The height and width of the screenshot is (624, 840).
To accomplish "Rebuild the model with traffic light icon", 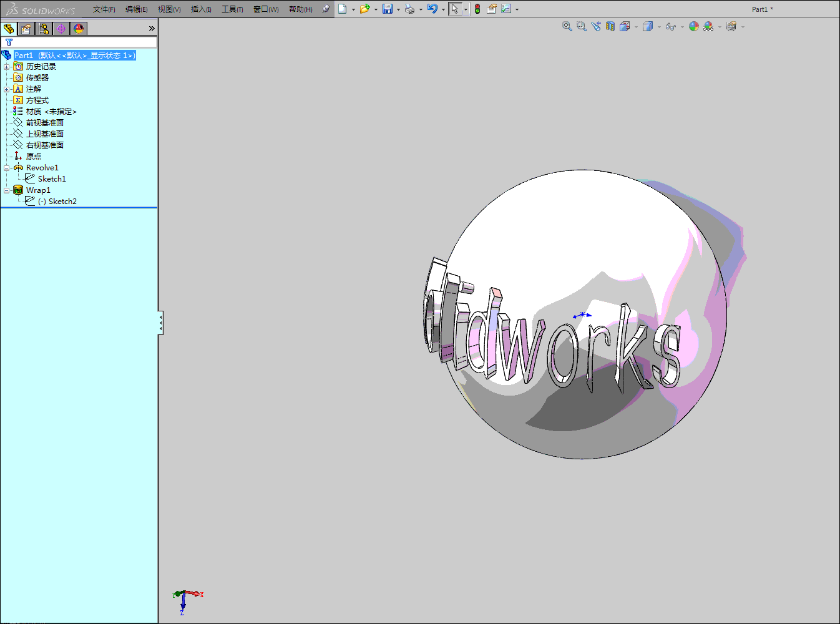I will pos(477,9).
